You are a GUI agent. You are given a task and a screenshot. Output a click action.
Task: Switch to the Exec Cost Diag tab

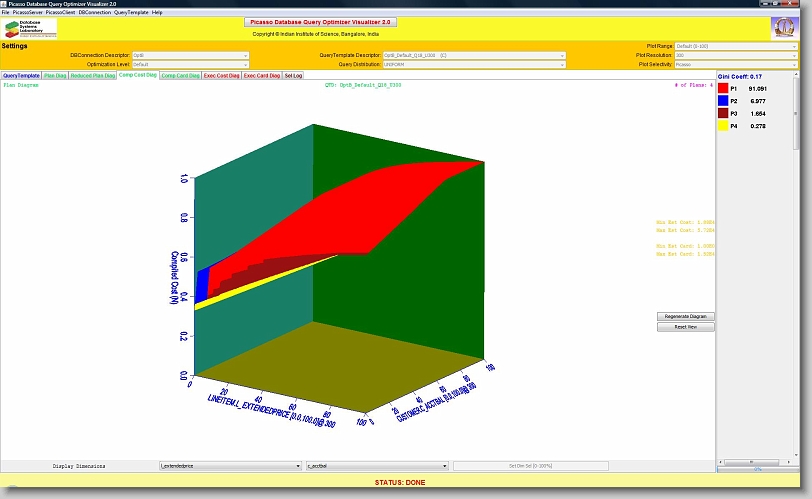(221, 75)
